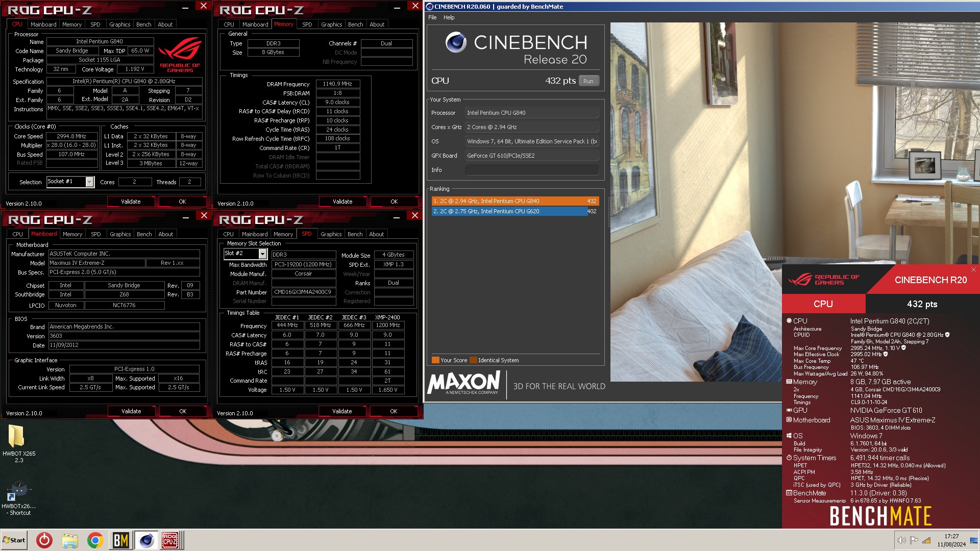Switch to Cinebench via its taskbar icon

tap(146, 540)
